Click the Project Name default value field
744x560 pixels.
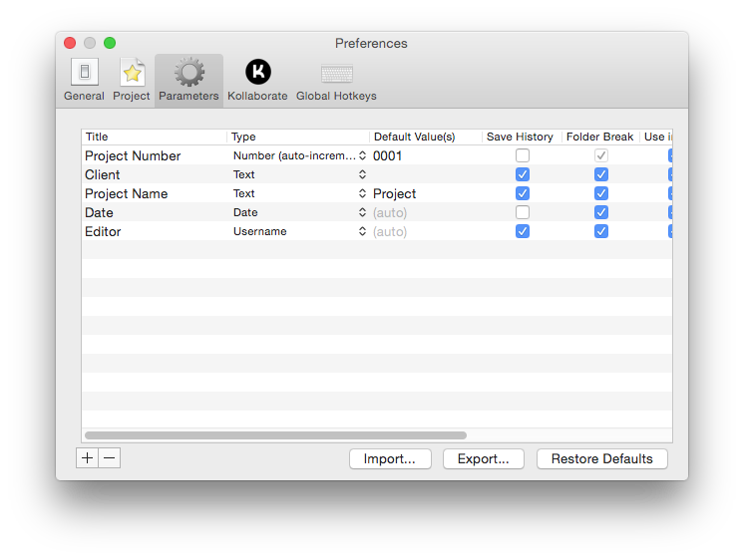[425, 193]
